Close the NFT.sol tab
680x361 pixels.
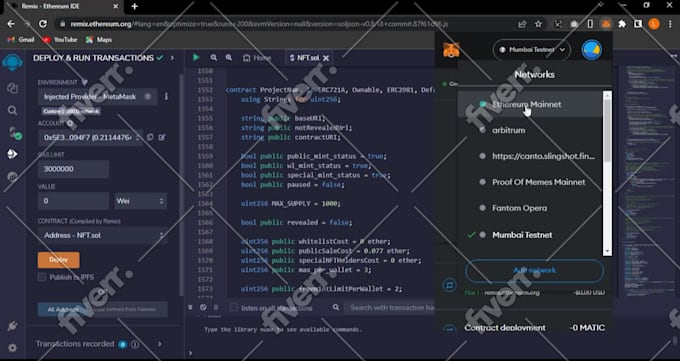(326, 58)
